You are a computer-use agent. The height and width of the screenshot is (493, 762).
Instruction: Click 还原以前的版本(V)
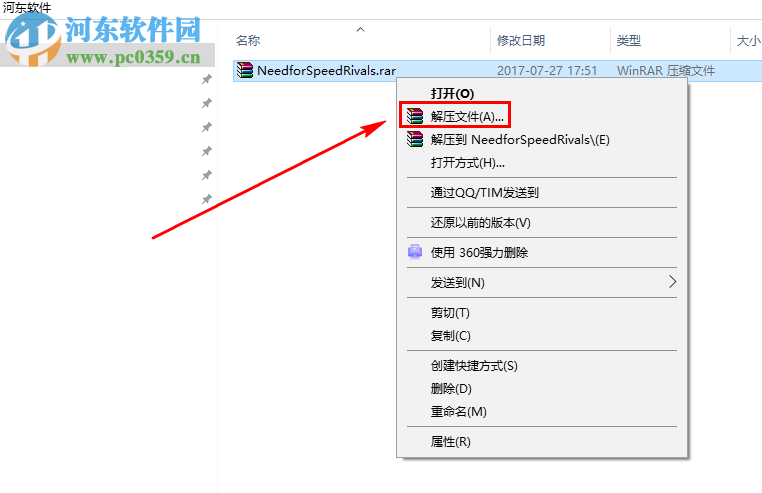pyautogui.click(x=481, y=223)
